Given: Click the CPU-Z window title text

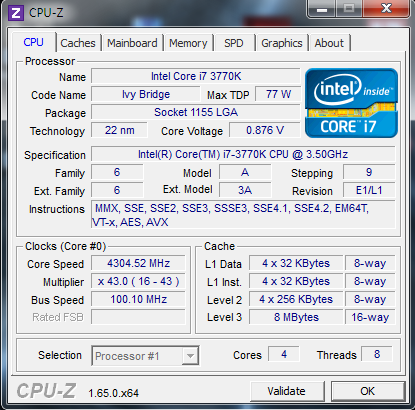Looking at the screenshot, I should pyautogui.click(x=46, y=13).
